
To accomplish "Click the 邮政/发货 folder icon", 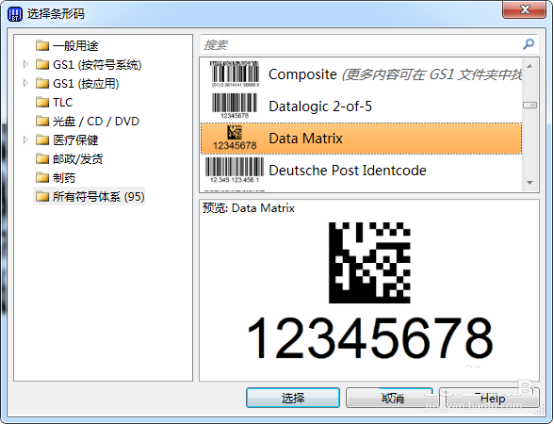I will click(42, 159).
